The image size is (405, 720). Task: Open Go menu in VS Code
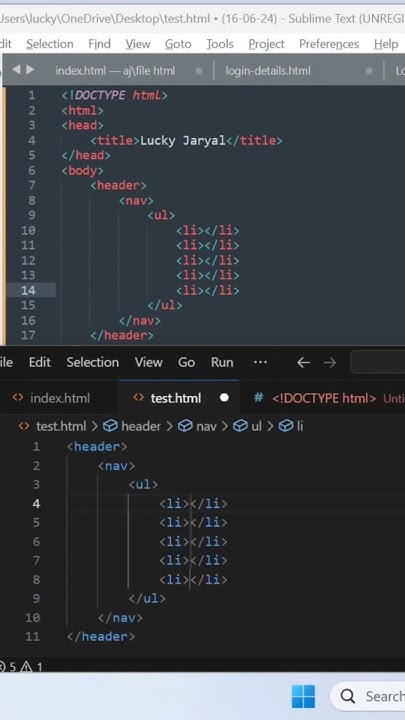(186, 362)
